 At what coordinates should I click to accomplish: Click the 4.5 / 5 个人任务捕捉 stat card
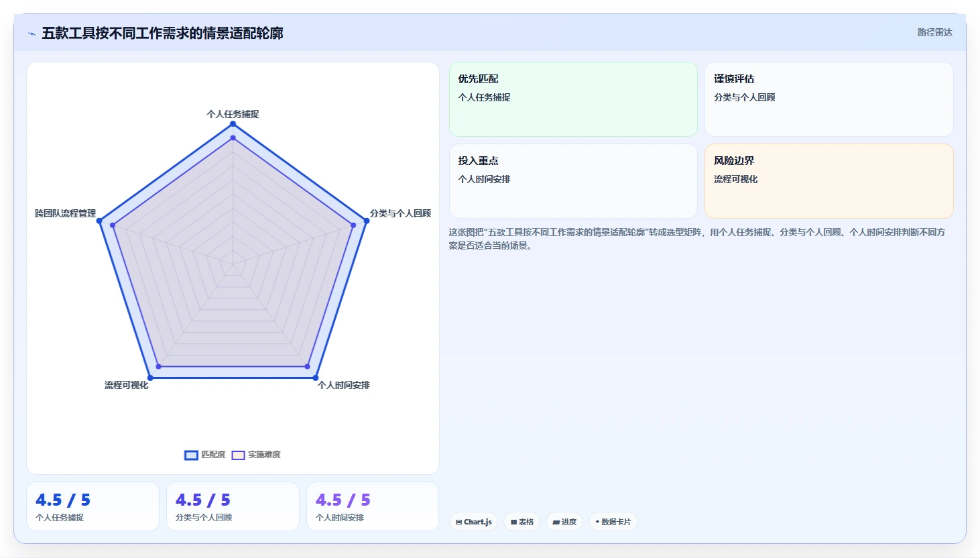(93, 506)
